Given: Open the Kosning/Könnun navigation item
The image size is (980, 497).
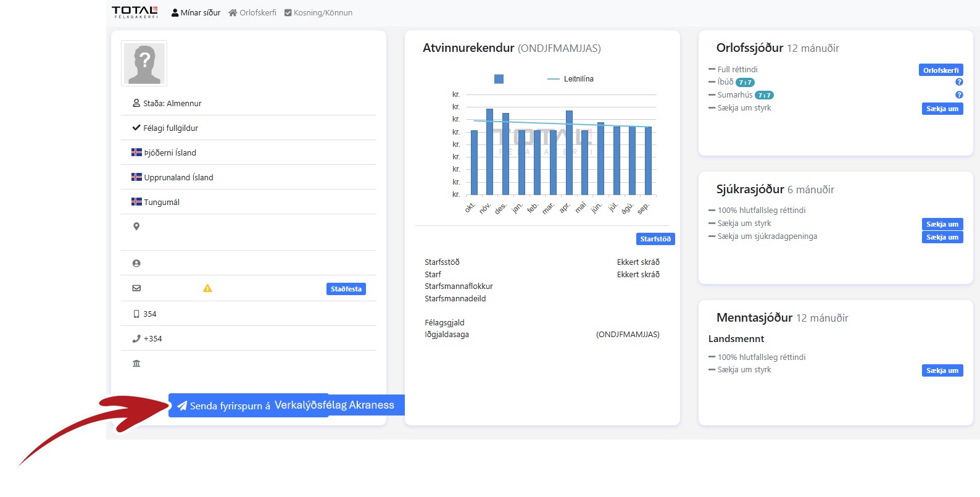Looking at the screenshot, I should pos(318,12).
